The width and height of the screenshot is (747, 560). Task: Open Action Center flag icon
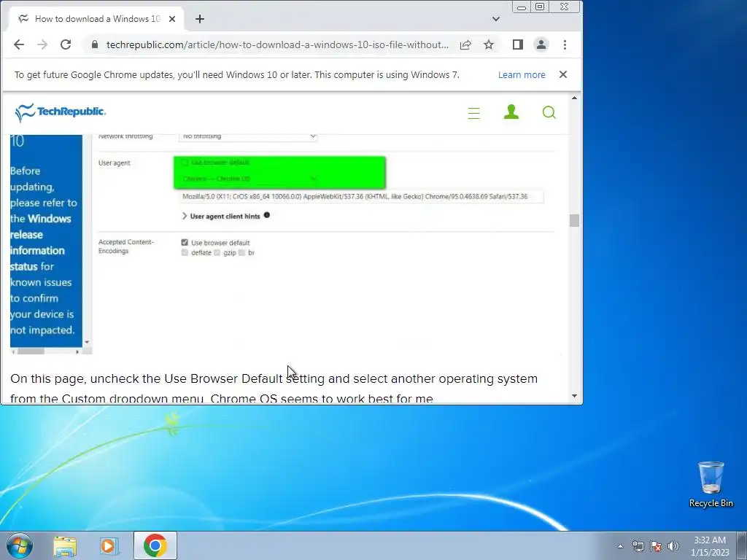click(x=656, y=546)
